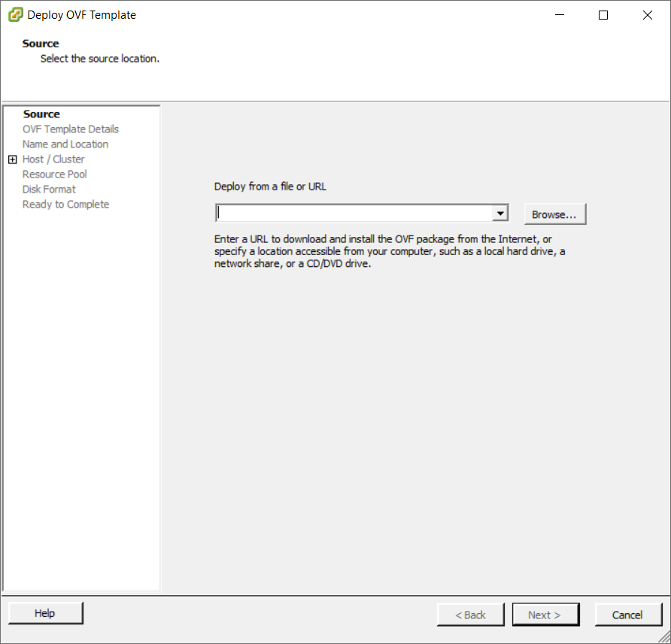This screenshot has width=671, height=644.
Task: Click the Next button
Action: pos(545,614)
